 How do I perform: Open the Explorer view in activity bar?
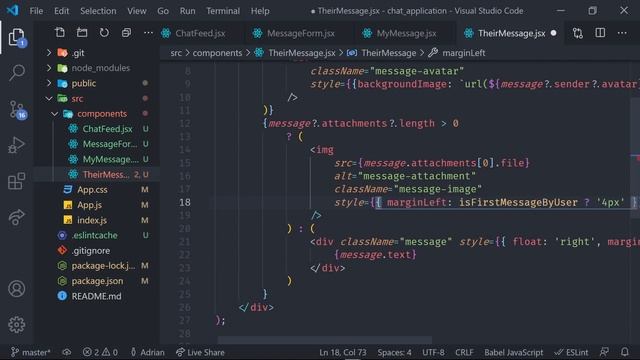16,38
